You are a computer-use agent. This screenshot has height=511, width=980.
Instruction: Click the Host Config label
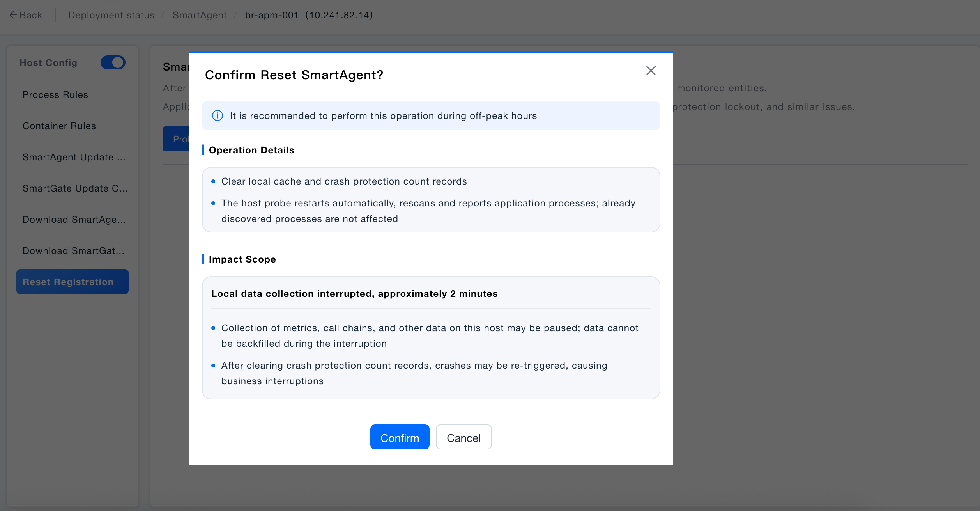pyautogui.click(x=48, y=63)
